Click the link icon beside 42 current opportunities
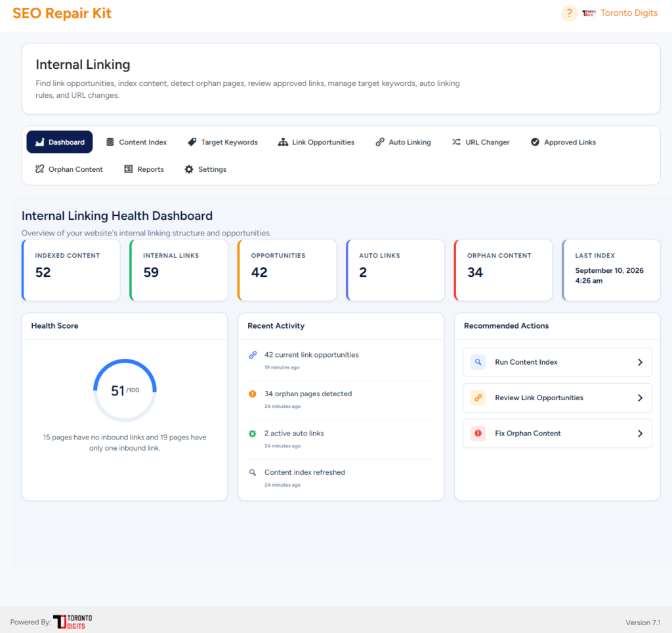This screenshot has height=633, width=672. pos(253,355)
